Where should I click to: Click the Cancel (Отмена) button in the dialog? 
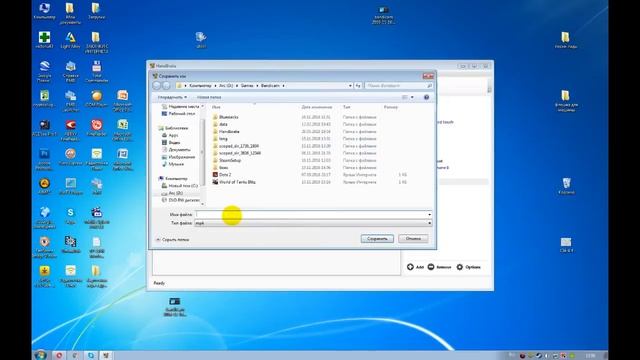pos(413,239)
